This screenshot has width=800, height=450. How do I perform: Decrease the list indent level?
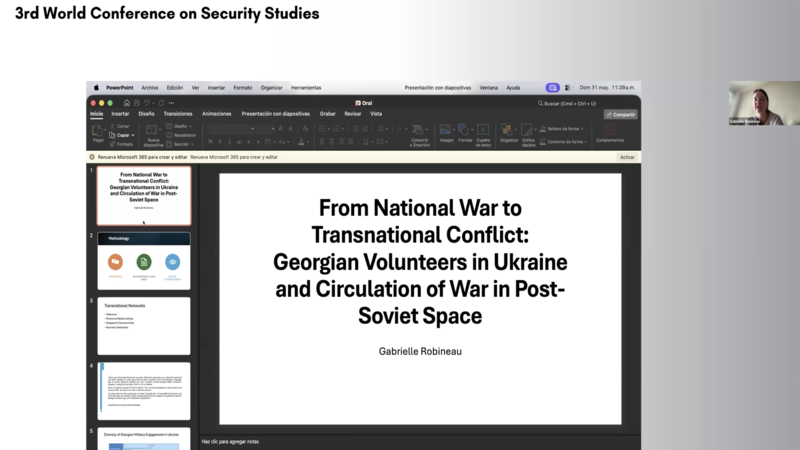pyautogui.click(x=356, y=129)
